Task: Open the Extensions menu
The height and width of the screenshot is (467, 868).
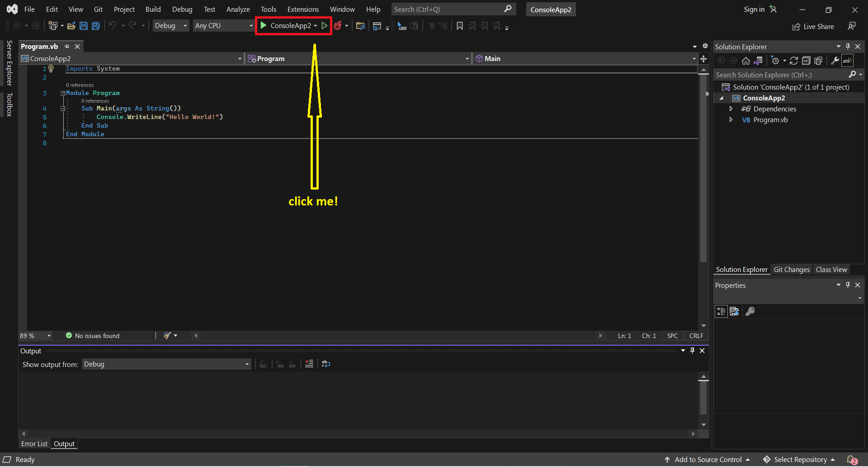Action: click(x=303, y=9)
